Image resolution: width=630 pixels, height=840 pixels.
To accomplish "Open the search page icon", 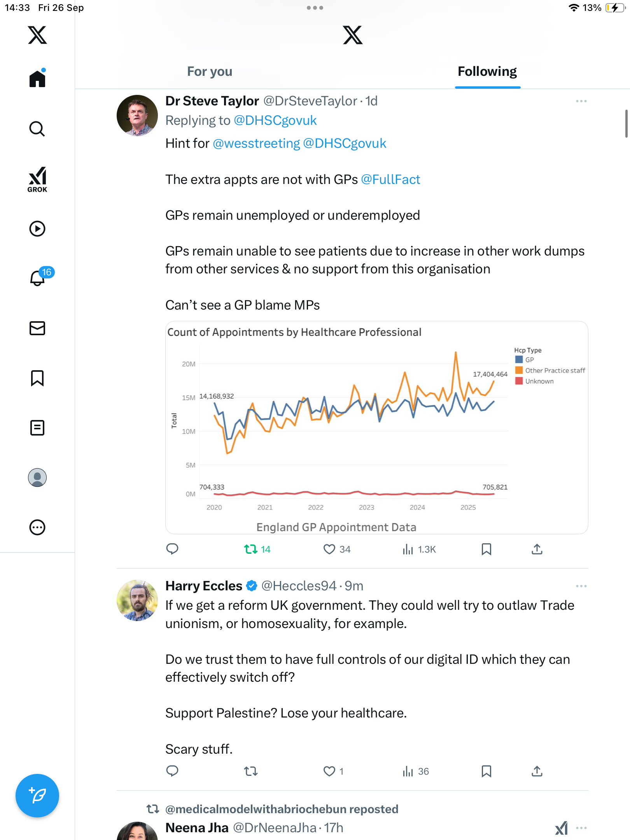I will [37, 129].
